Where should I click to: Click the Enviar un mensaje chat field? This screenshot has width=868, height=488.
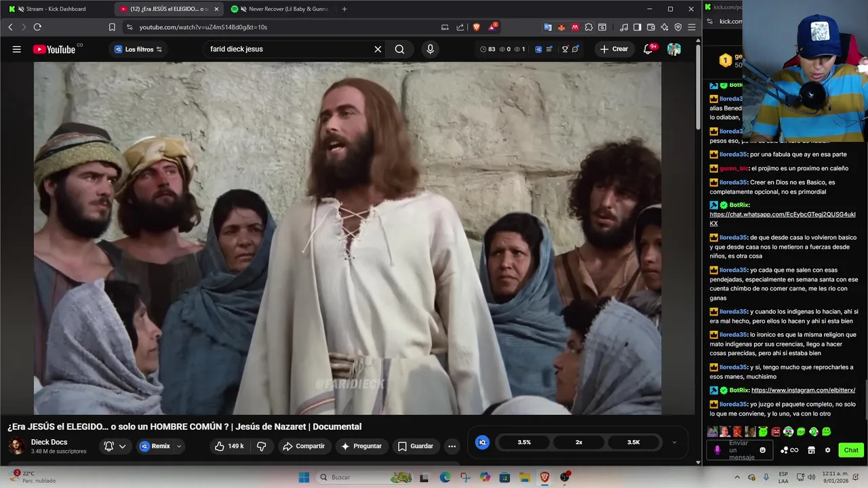click(741, 450)
